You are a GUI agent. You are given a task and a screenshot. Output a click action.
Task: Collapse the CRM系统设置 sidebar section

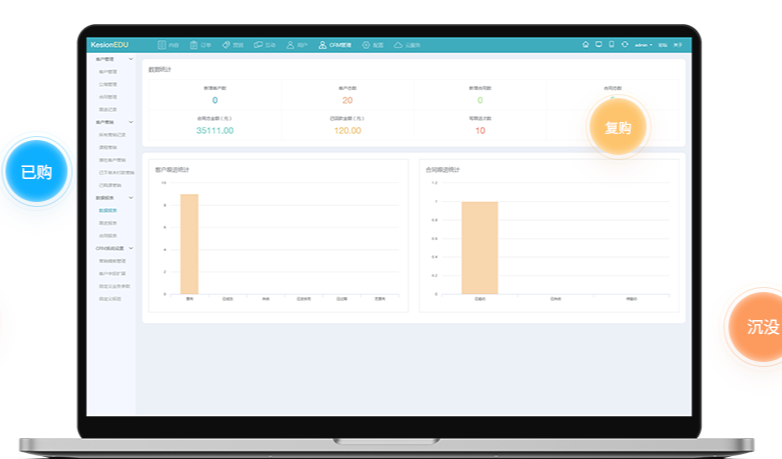pyautogui.click(x=130, y=248)
